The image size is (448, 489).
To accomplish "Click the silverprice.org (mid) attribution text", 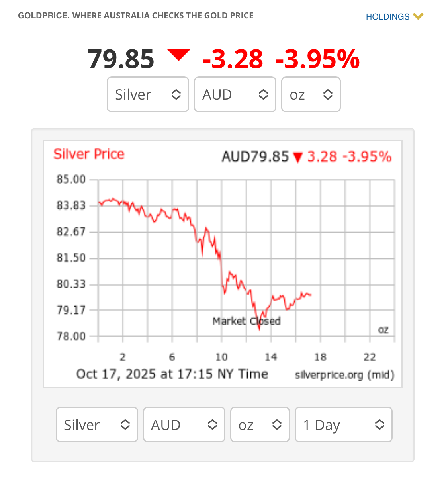I will [344, 375].
